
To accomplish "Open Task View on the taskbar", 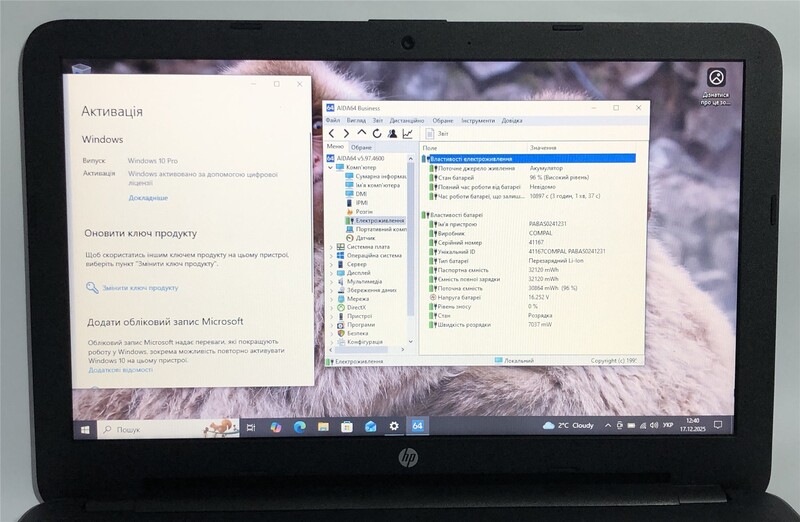I will [251, 428].
